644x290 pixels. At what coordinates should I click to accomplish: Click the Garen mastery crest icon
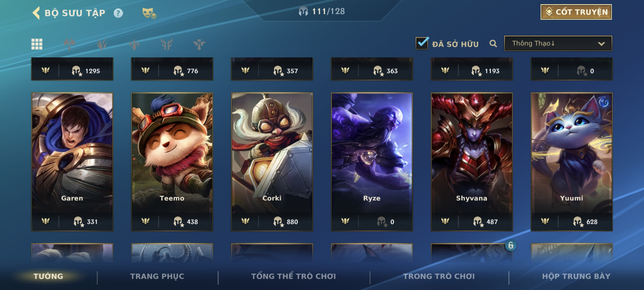46,221
